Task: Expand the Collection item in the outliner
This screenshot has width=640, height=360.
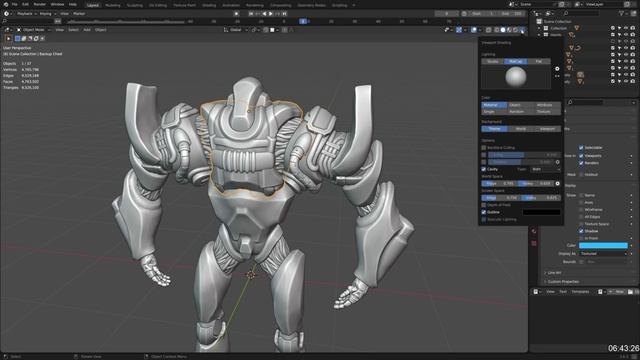Action: 539,28
